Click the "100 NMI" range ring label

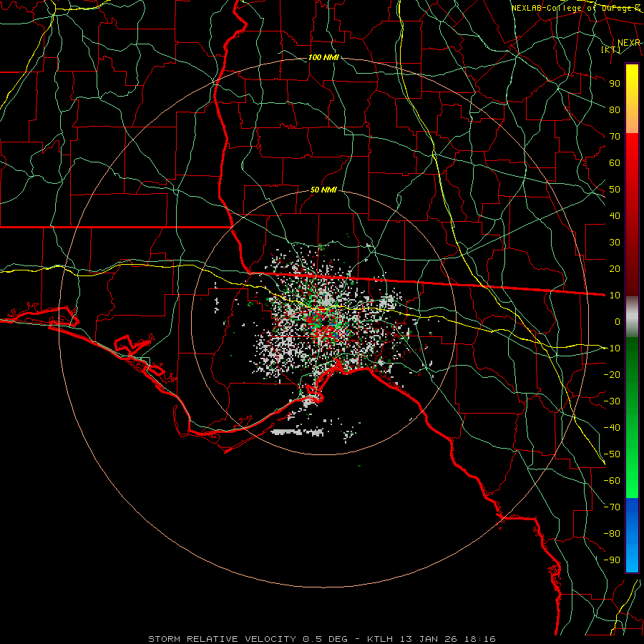point(323,57)
